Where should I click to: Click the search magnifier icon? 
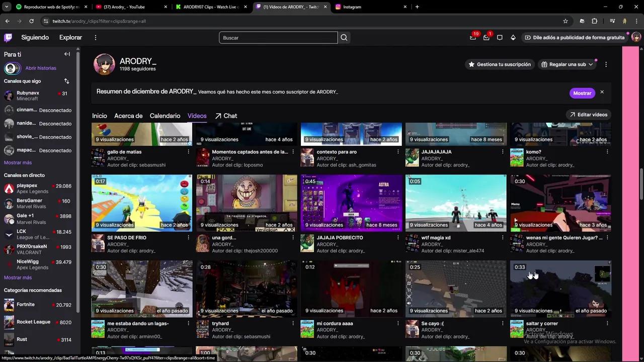(x=344, y=37)
